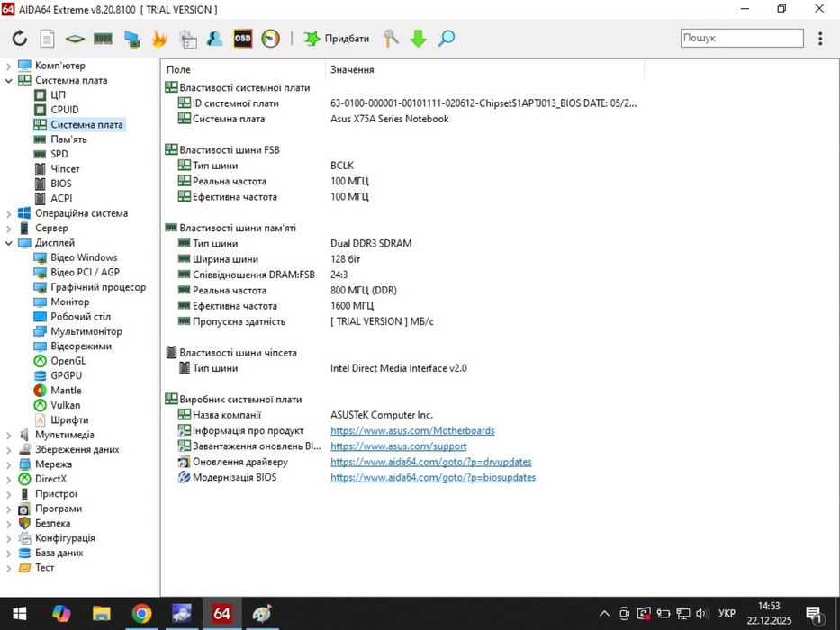Image resolution: width=840 pixels, height=630 pixels.
Task: Open the OSD panel icon
Action: tap(243, 38)
